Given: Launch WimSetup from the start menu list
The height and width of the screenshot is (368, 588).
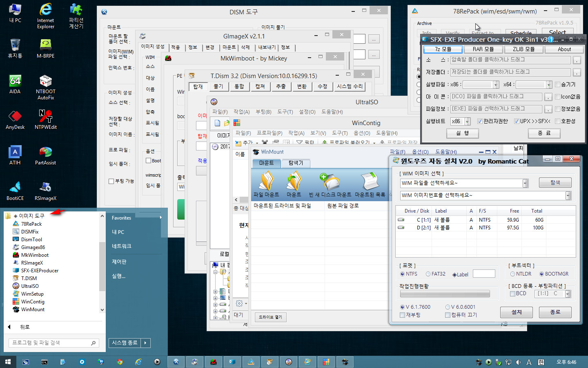Looking at the screenshot, I should [32, 294].
